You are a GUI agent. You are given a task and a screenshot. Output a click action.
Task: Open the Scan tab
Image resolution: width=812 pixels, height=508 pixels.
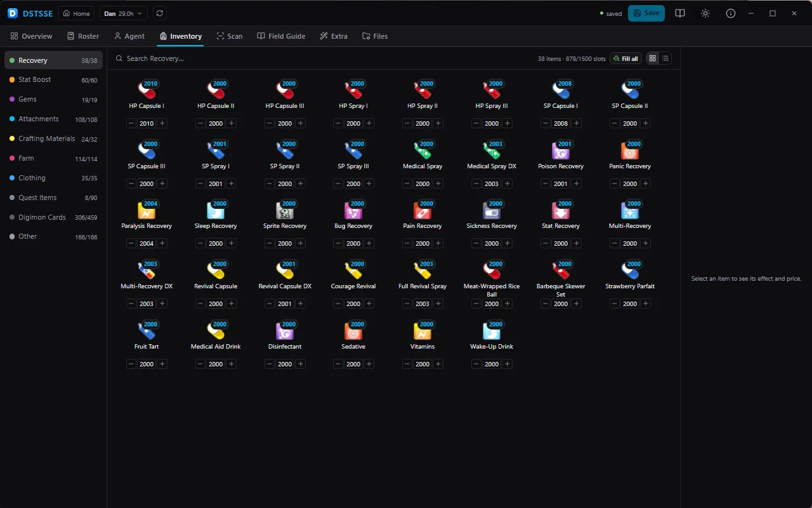(230, 36)
